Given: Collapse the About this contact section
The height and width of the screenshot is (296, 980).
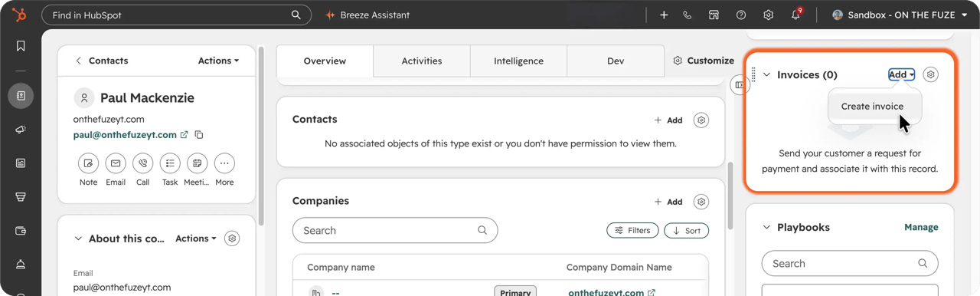Looking at the screenshot, I should click(78, 238).
